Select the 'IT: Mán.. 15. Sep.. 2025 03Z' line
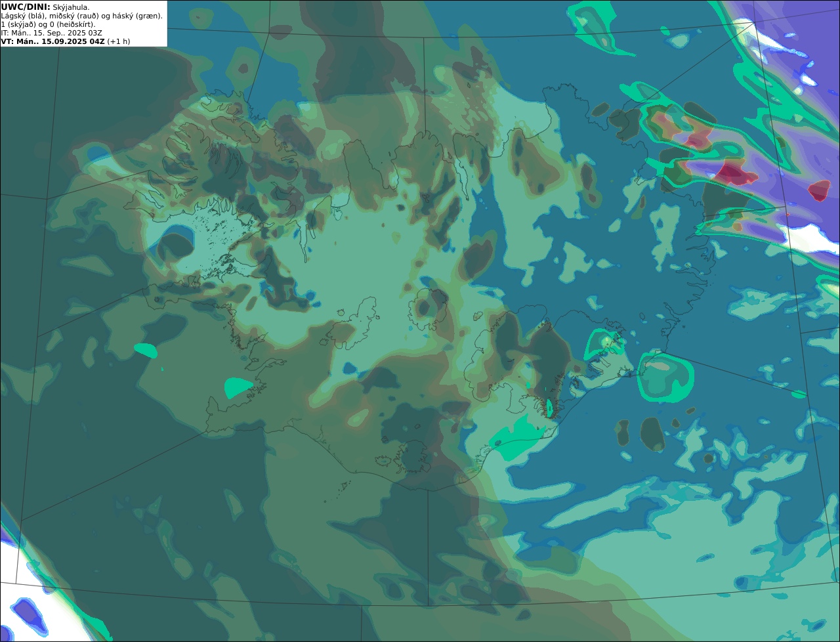 [51, 33]
